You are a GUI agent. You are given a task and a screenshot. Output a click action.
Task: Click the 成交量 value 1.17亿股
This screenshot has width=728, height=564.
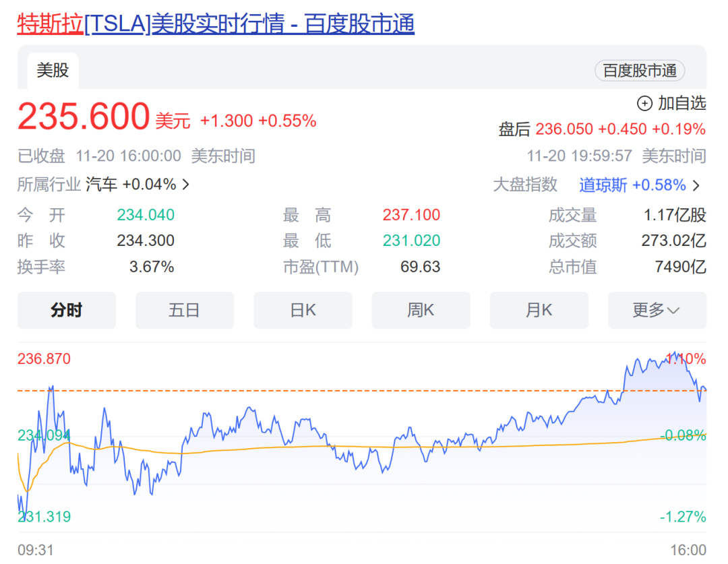(x=675, y=215)
